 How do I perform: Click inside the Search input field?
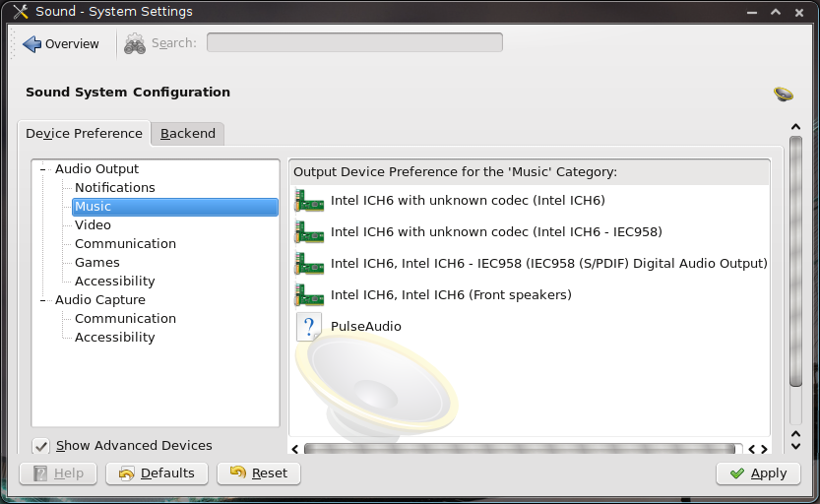click(x=354, y=43)
